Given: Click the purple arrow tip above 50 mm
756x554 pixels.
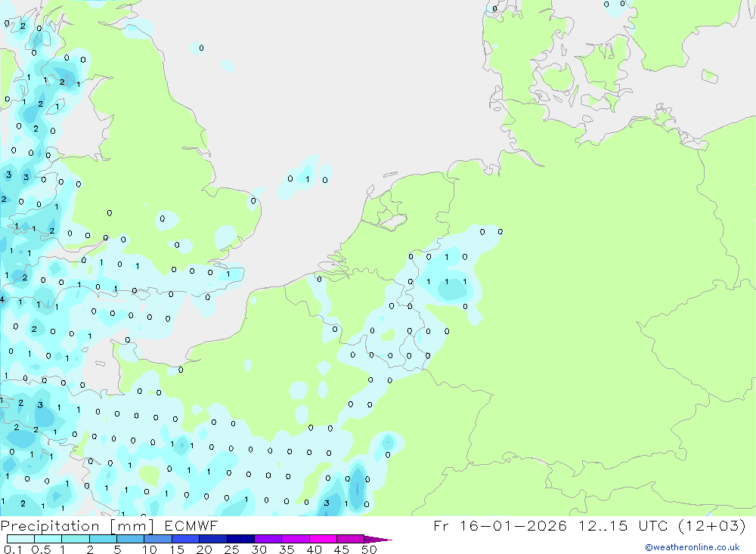Looking at the screenshot, I should (x=378, y=540).
